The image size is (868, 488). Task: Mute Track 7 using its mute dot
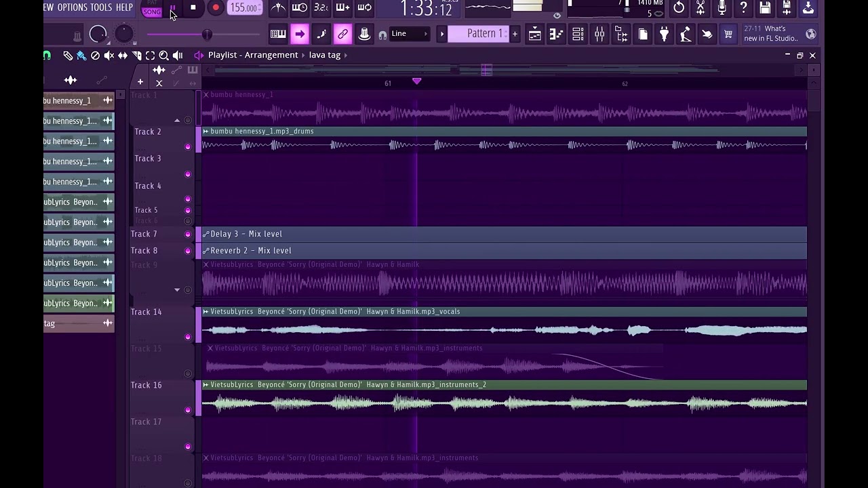click(x=188, y=234)
